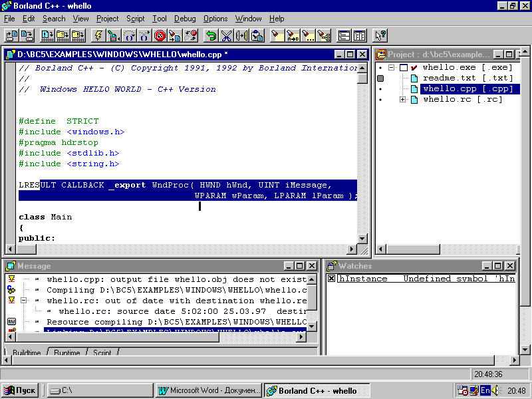Click the whello.rc source date message line

(x=182, y=311)
